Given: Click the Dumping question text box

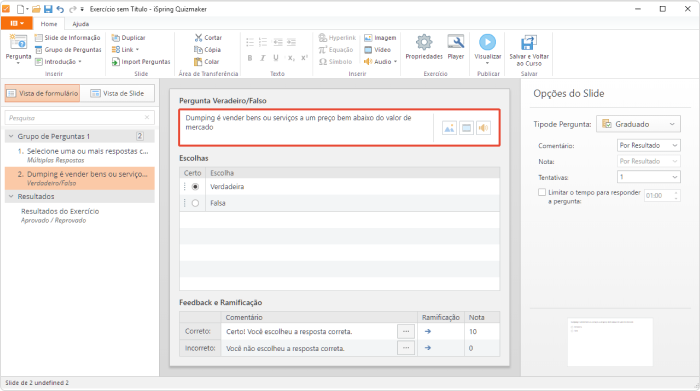Looking at the screenshot, I should [x=306, y=127].
